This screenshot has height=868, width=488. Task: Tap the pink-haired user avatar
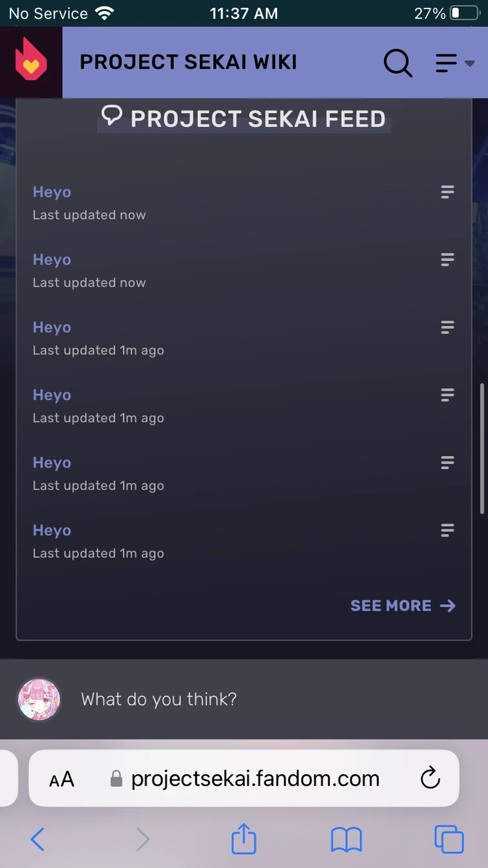click(39, 699)
